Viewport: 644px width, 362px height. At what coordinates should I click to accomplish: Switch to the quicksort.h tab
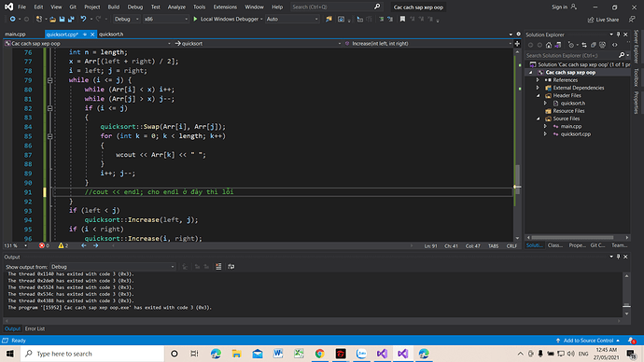coord(111,35)
